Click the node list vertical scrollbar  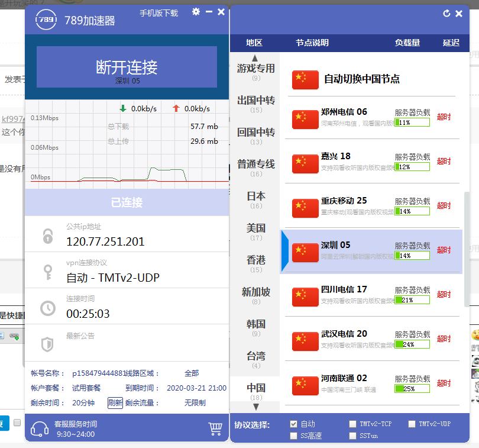tap(467, 249)
